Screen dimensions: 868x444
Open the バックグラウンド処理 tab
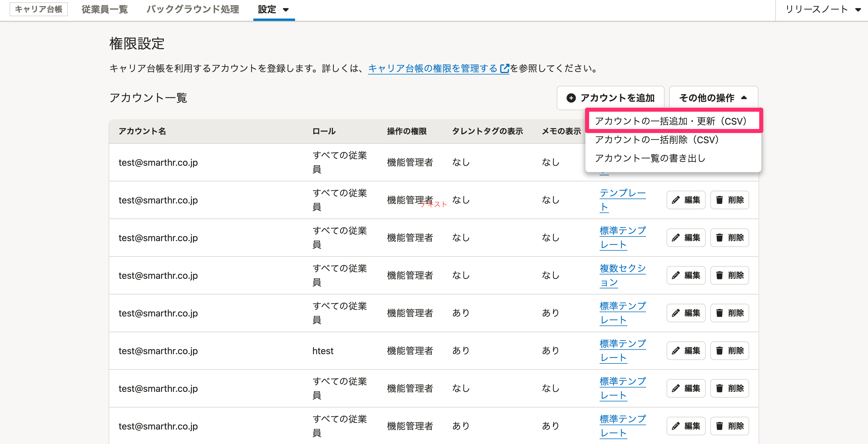[193, 10]
